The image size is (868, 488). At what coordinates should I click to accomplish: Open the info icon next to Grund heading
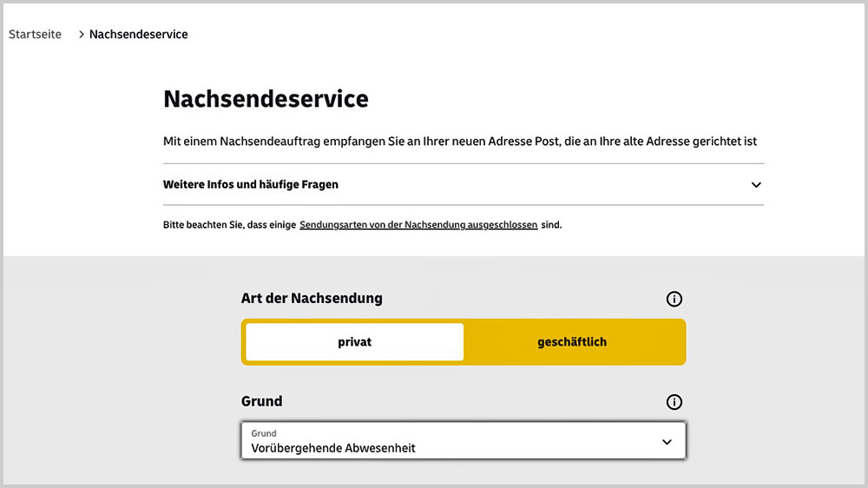[674, 402]
